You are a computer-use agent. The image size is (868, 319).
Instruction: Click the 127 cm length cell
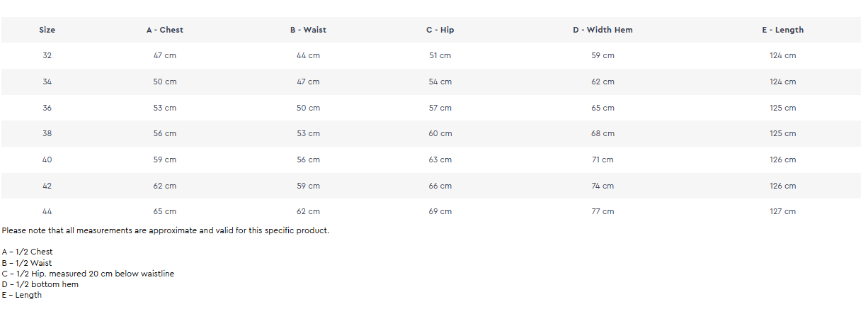(782, 211)
